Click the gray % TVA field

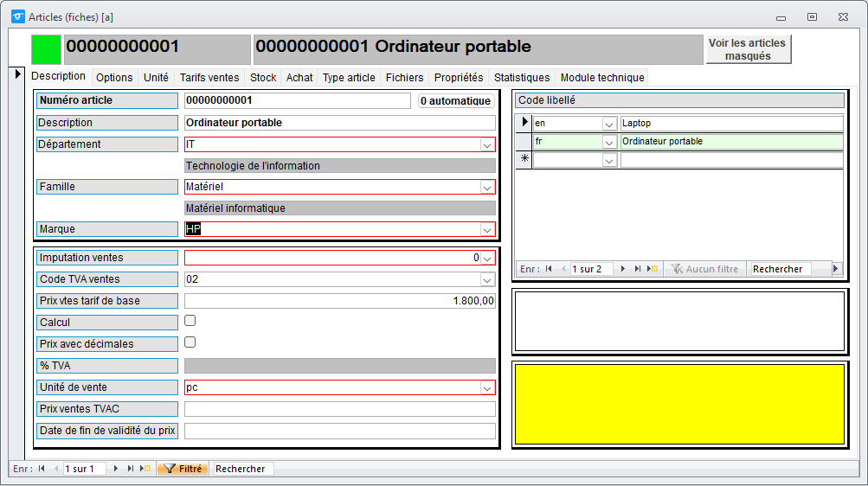pyautogui.click(x=340, y=366)
